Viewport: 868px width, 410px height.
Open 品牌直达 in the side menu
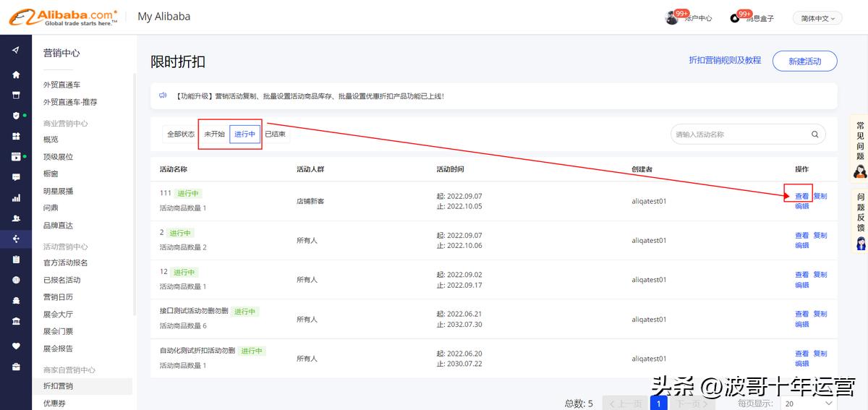pos(58,226)
